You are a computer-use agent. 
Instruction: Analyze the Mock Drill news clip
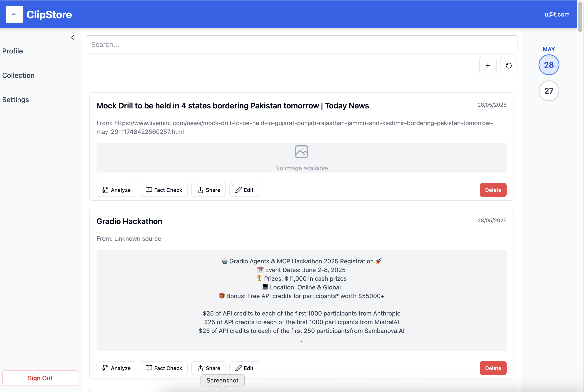coord(116,190)
